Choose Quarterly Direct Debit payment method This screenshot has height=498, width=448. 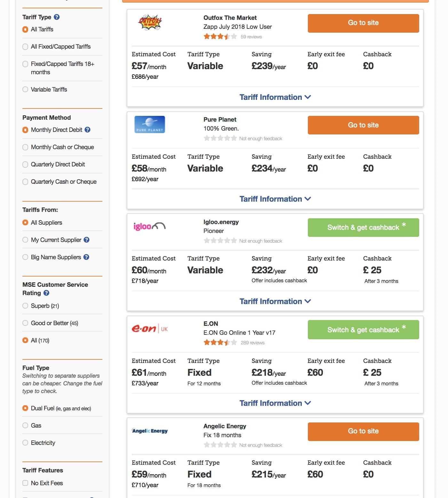(25, 165)
